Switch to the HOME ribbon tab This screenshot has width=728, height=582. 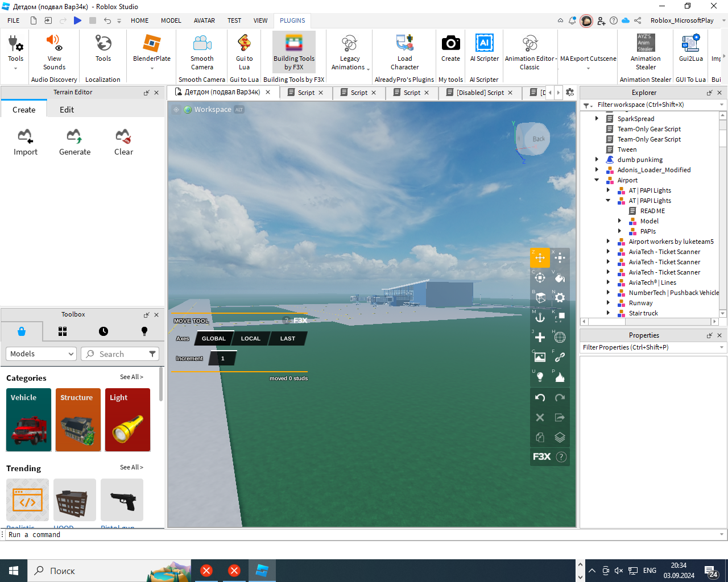click(139, 20)
